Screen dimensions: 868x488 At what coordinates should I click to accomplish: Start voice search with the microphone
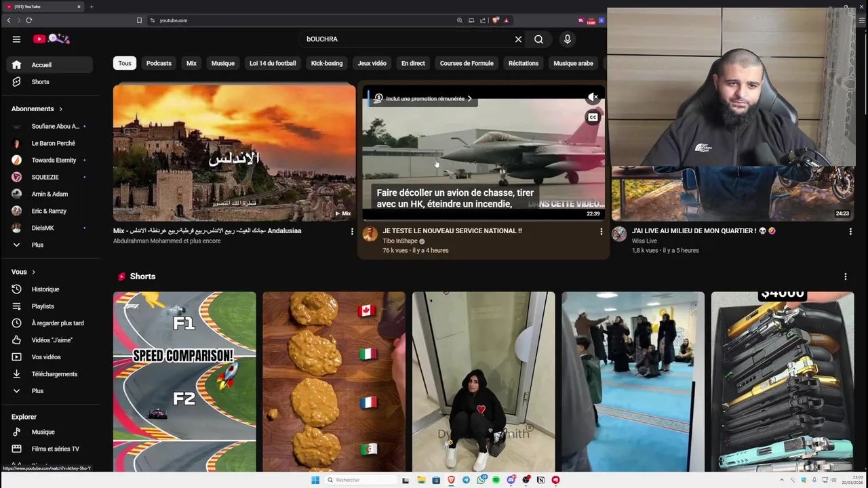point(568,39)
